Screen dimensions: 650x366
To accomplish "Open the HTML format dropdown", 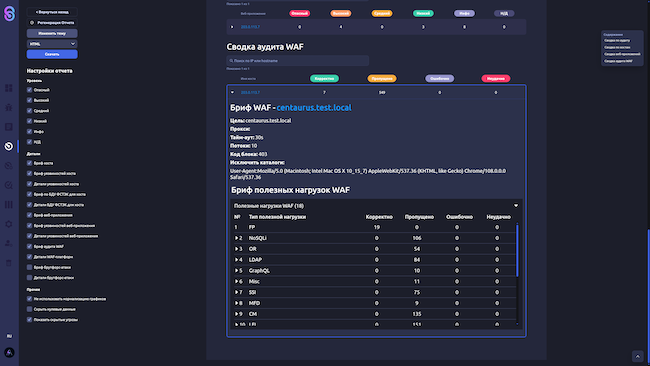I will pos(52,44).
